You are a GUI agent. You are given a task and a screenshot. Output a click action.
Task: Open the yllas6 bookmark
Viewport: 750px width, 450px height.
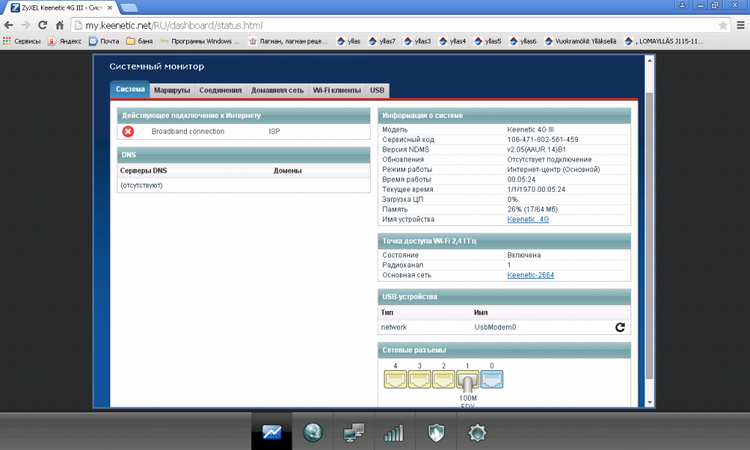(522, 41)
